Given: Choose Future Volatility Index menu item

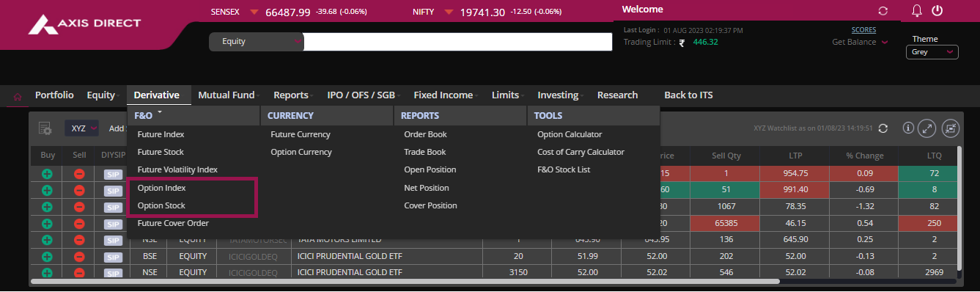Looking at the screenshot, I should point(177,170).
